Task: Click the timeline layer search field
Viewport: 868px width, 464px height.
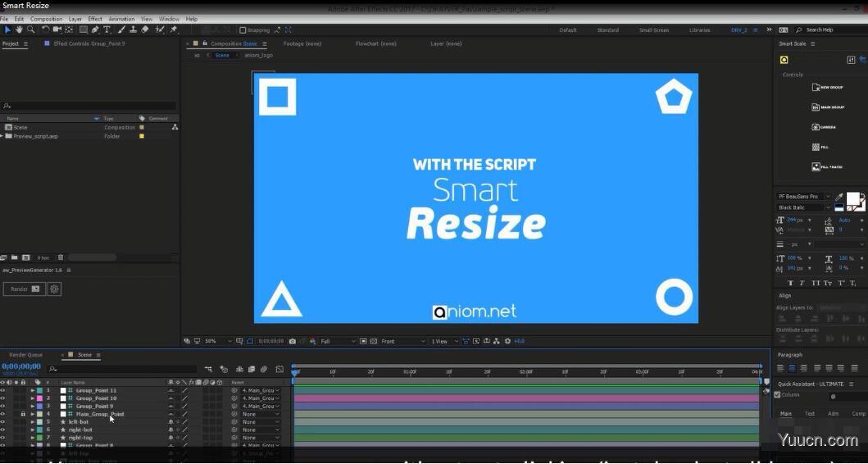Action: click(122, 369)
